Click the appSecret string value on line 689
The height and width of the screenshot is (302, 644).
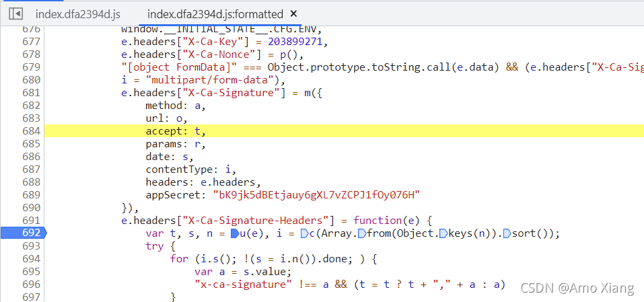click(317, 194)
